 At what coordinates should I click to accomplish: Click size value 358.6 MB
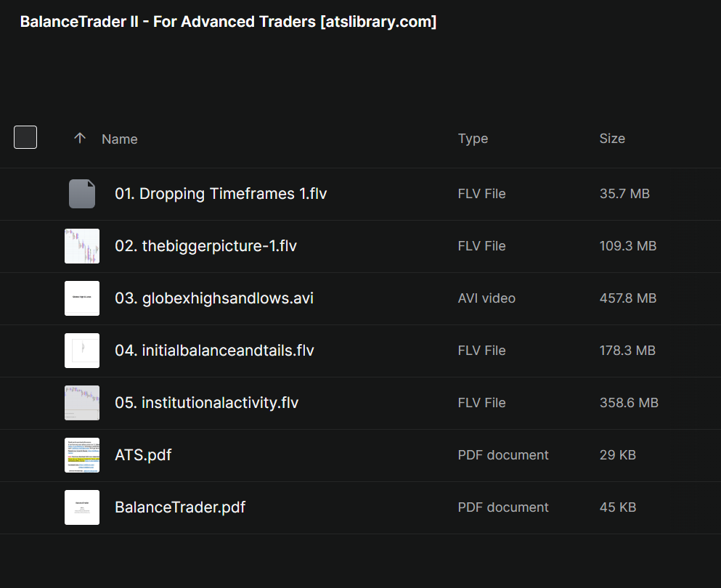(x=629, y=403)
